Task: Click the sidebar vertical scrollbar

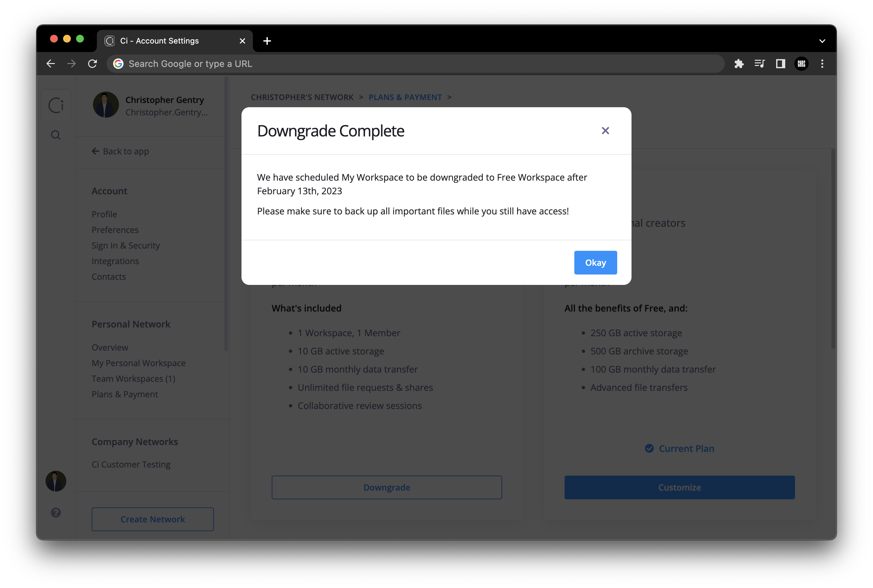Action: click(x=226, y=214)
